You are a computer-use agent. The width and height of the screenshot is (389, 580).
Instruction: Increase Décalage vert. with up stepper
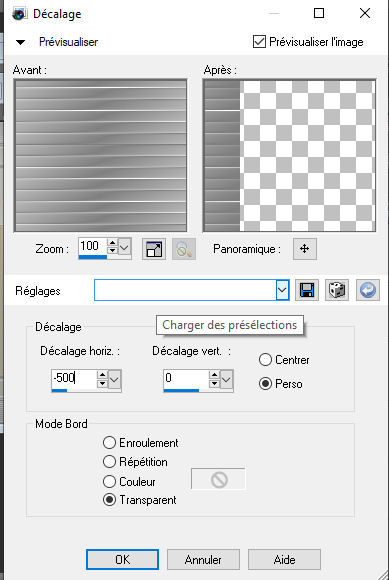(x=214, y=375)
